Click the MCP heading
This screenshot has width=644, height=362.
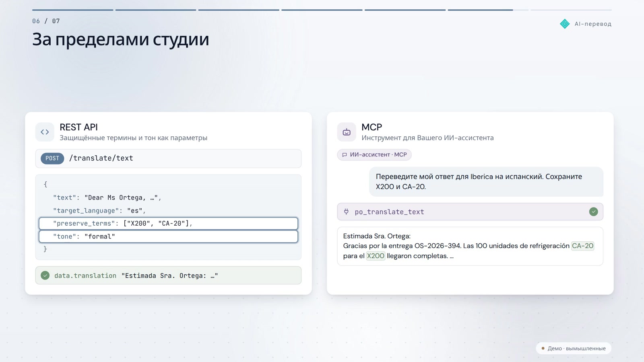pyautogui.click(x=372, y=127)
